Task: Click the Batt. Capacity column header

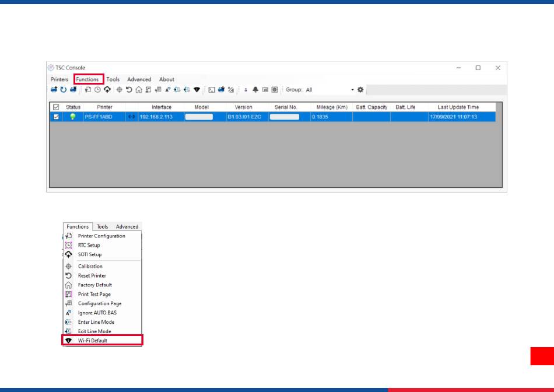Action: pyautogui.click(x=371, y=107)
